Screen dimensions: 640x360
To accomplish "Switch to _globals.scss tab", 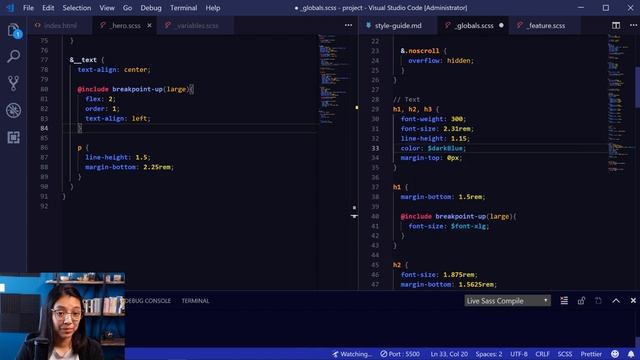I will 473,25.
